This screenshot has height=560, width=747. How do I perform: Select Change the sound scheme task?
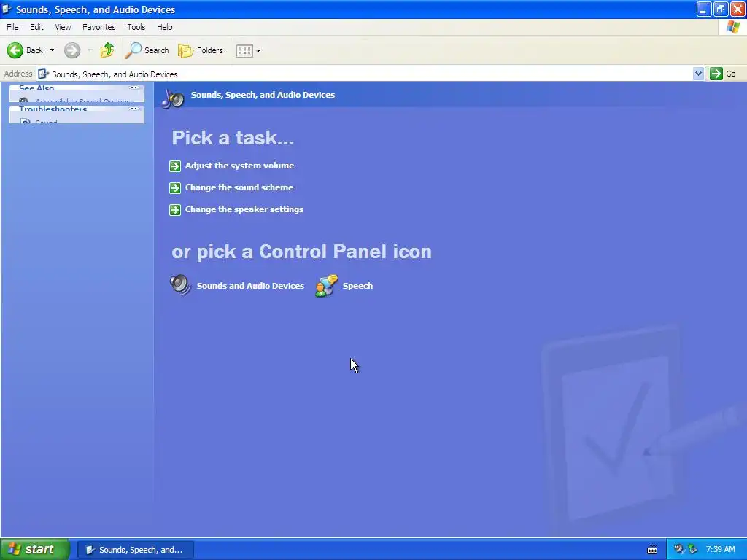(x=231, y=187)
